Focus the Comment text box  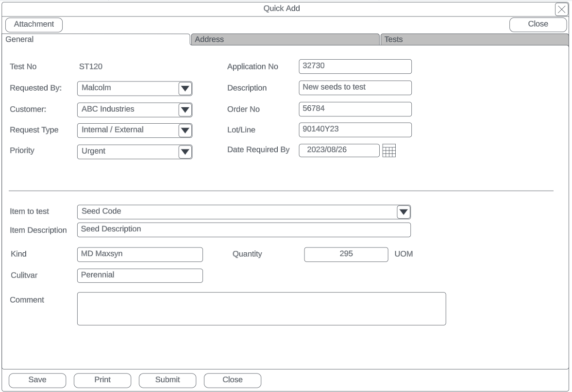tap(261, 309)
